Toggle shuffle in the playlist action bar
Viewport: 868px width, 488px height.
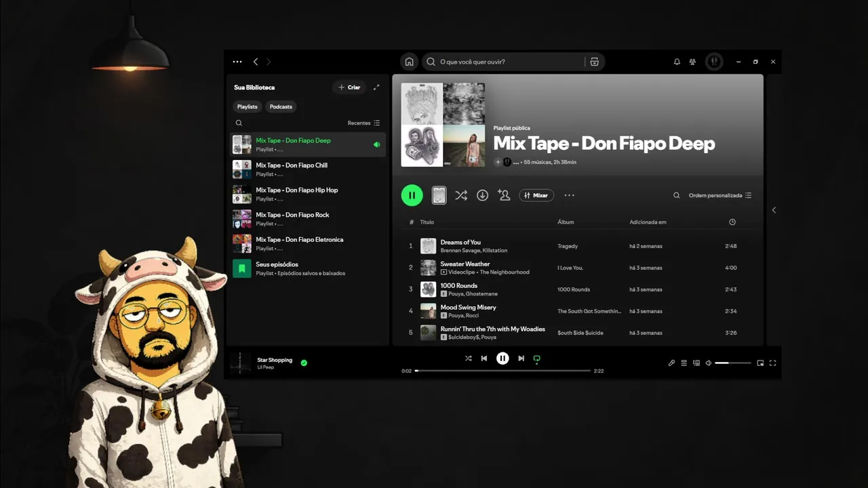coord(461,195)
